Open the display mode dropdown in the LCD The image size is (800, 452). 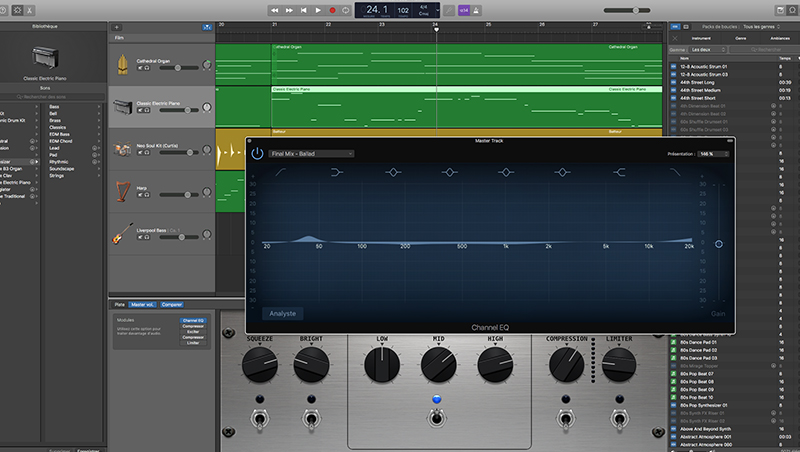[x=437, y=10]
